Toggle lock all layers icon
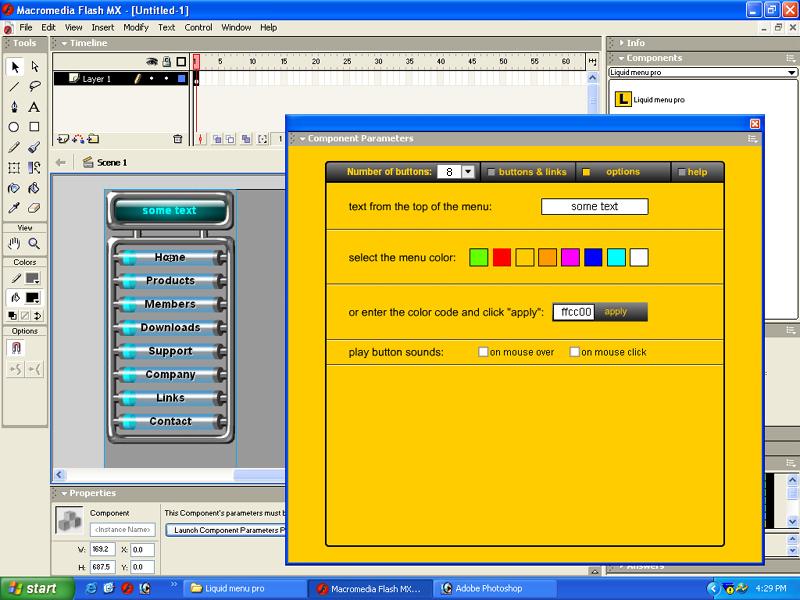The width and height of the screenshot is (800, 600). click(x=166, y=62)
